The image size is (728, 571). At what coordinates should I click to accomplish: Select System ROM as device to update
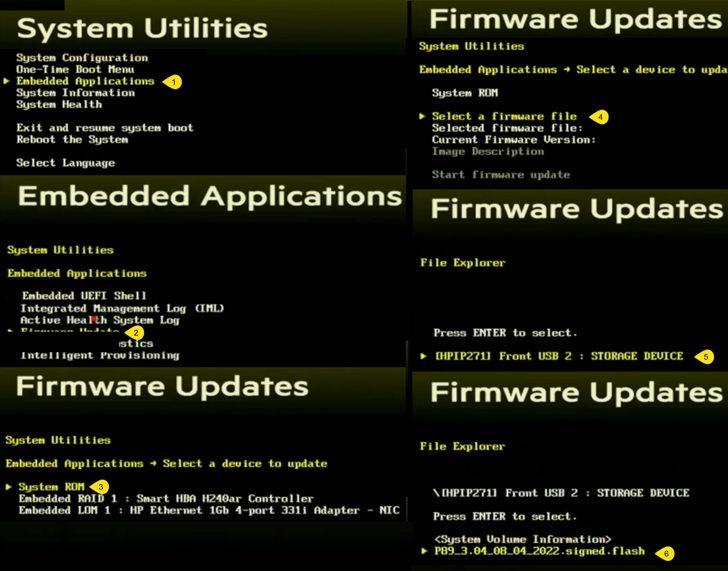(x=51, y=487)
